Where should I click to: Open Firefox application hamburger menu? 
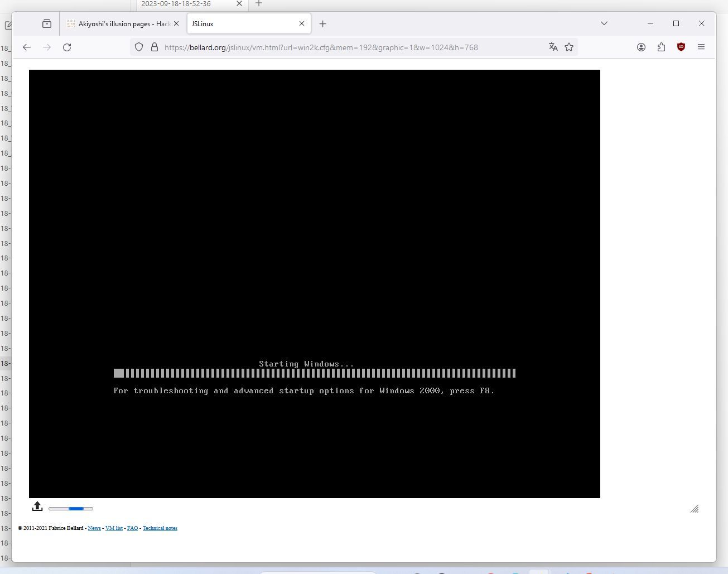701,47
